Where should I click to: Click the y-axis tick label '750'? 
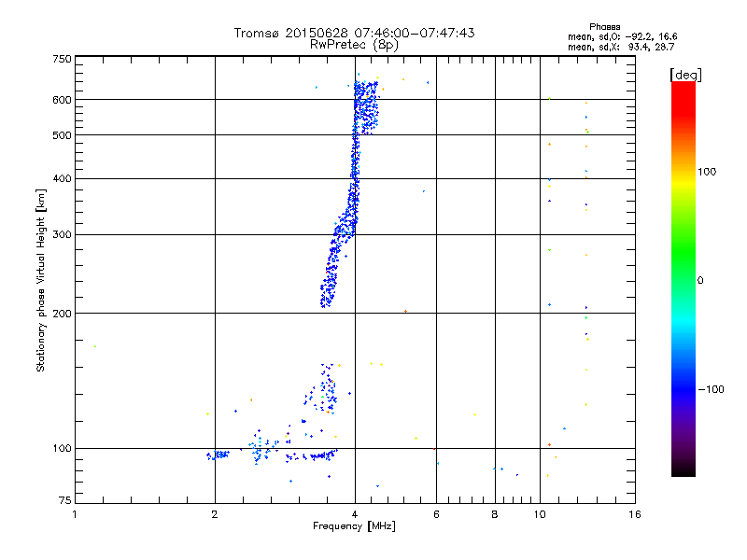click(62, 59)
